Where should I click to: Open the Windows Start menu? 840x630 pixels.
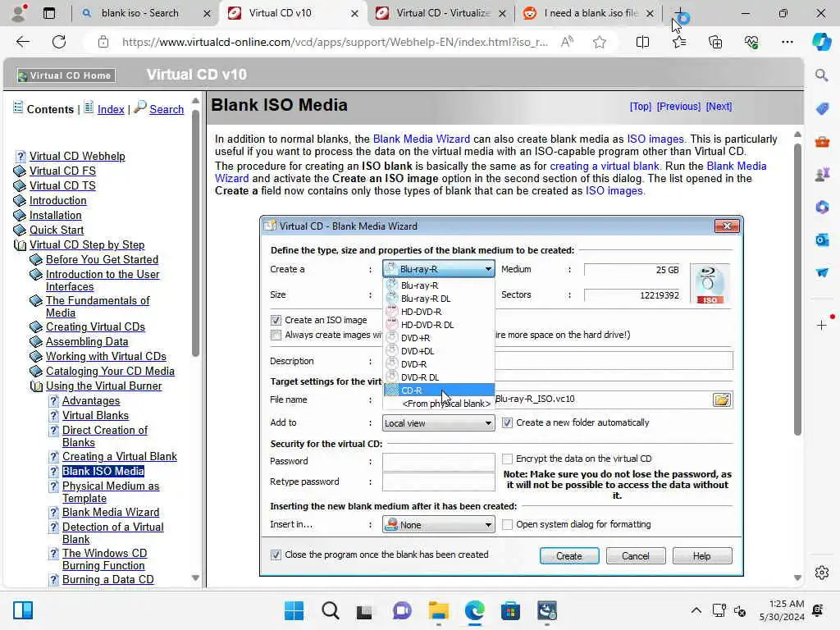(294, 610)
